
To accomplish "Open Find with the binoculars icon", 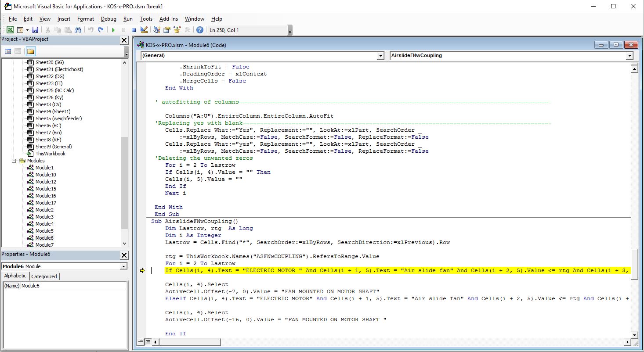I will coord(78,30).
